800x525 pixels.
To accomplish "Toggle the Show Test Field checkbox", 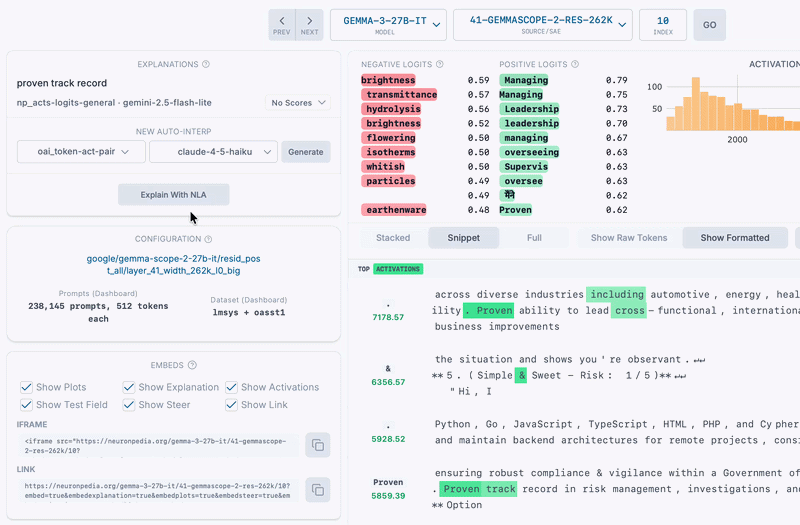I will click(x=27, y=405).
